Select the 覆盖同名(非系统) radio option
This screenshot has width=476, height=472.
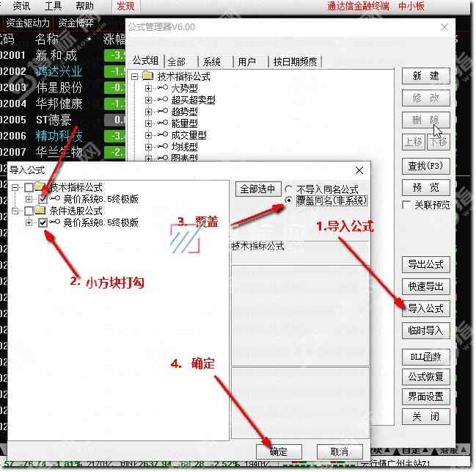click(x=290, y=200)
